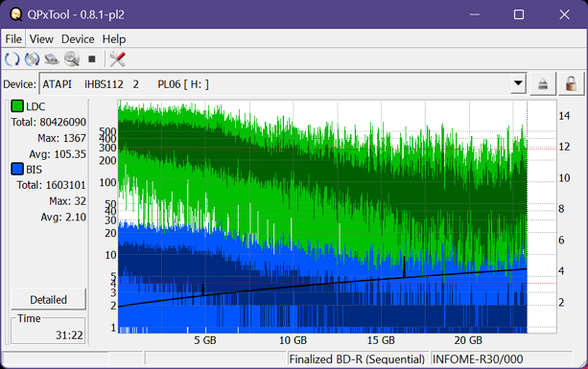Click the Device: label
Image resolution: width=588 pixels, height=369 pixels.
point(19,84)
